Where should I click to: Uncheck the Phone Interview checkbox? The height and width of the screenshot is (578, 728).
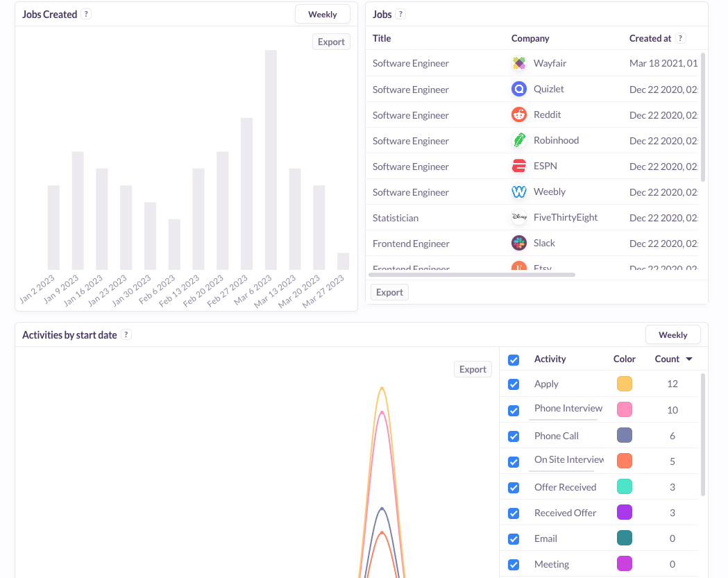click(514, 410)
